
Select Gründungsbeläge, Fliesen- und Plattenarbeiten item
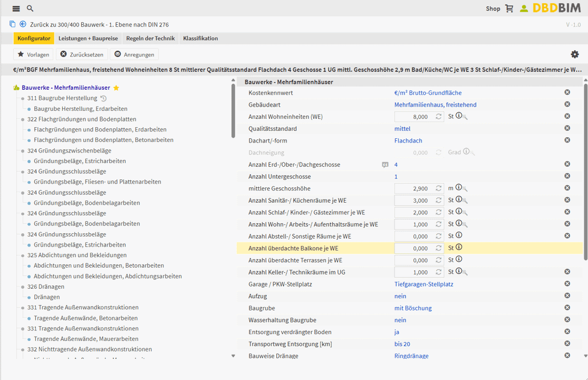(x=98, y=182)
